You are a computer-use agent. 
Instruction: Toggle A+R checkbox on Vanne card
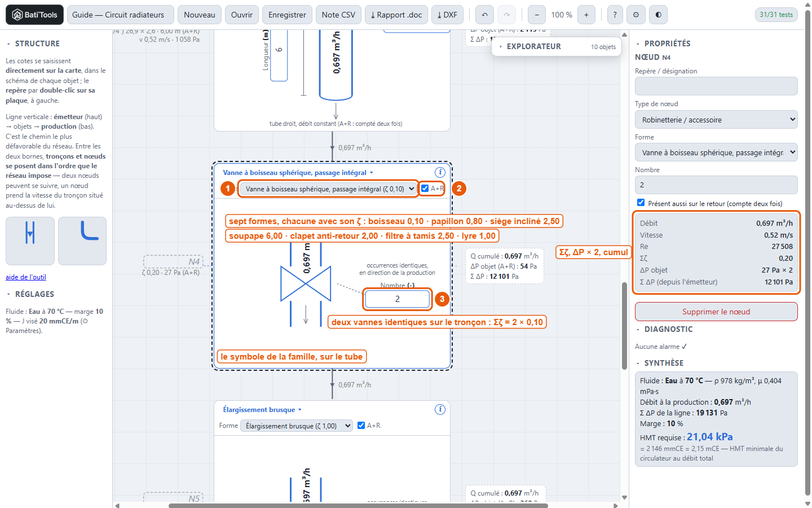pos(425,189)
